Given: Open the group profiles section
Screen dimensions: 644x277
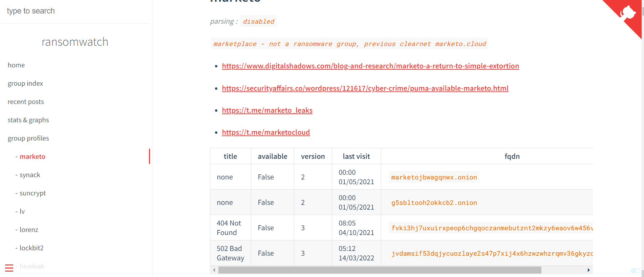Looking at the screenshot, I should (28, 138).
